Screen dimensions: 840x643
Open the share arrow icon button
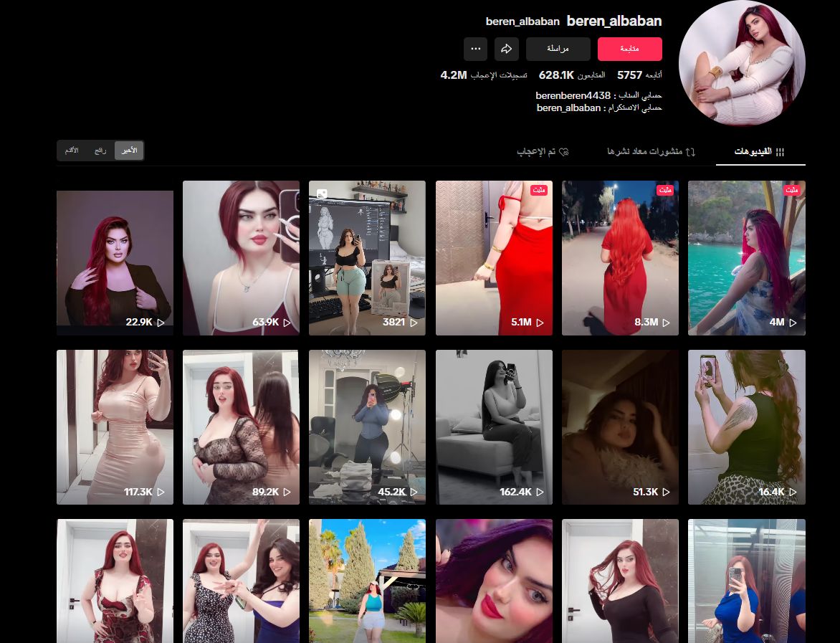pos(506,49)
